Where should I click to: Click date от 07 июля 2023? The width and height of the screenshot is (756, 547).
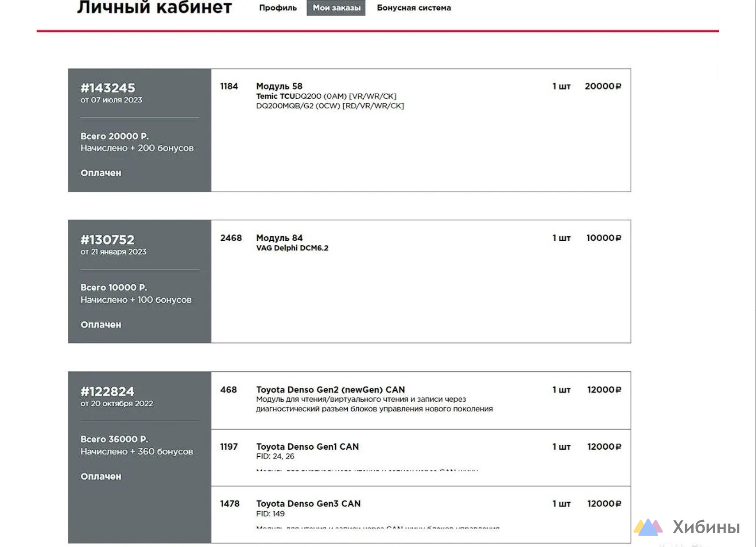tap(111, 100)
